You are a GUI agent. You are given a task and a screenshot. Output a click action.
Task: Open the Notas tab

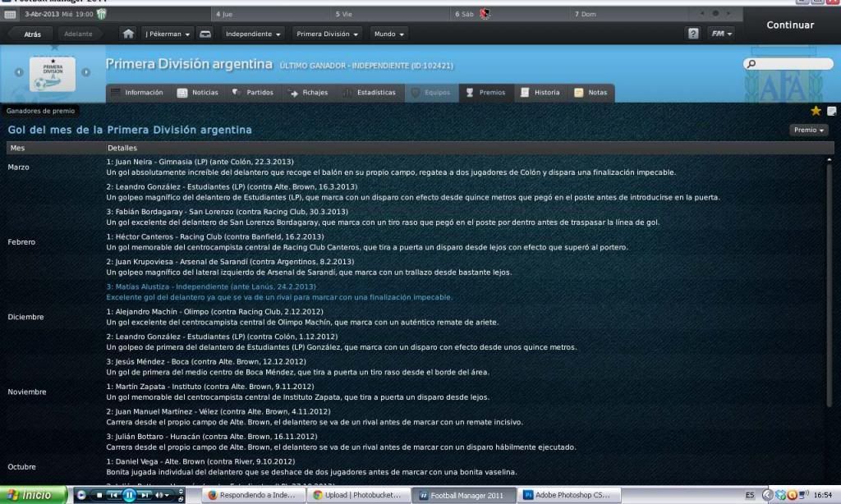tap(591, 93)
